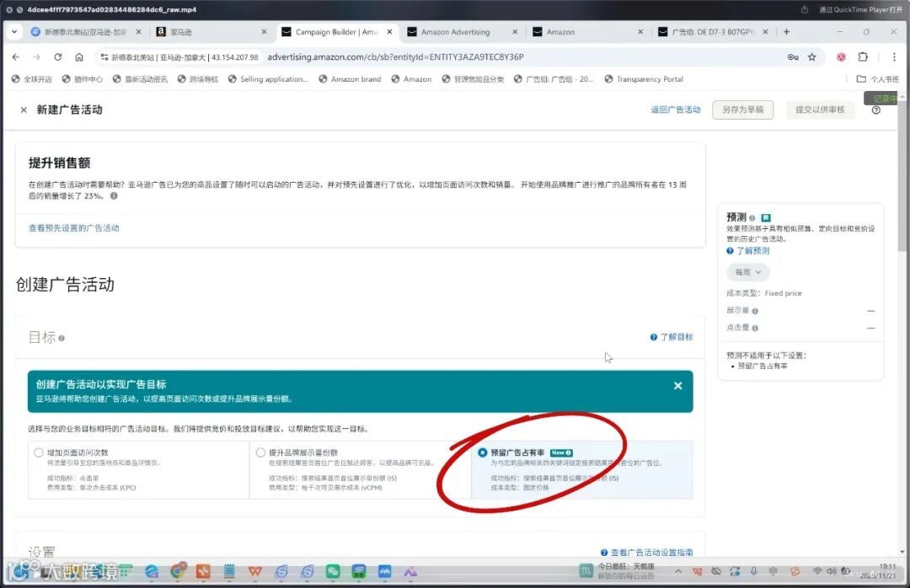Image resolution: width=910 pixels, height=588 pixels.
Task: Click the 另存为草稿 button
Action: click(743, 110)
